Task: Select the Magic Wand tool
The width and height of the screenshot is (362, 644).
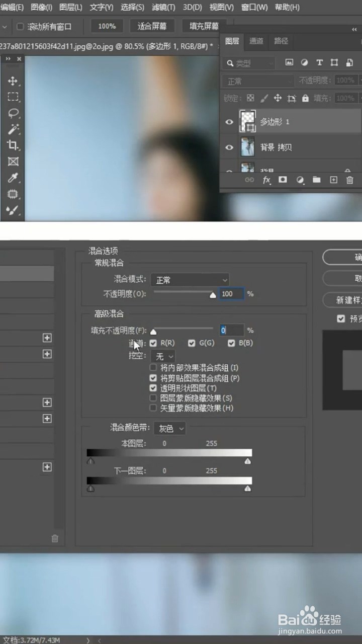Action: coord(13,129)
